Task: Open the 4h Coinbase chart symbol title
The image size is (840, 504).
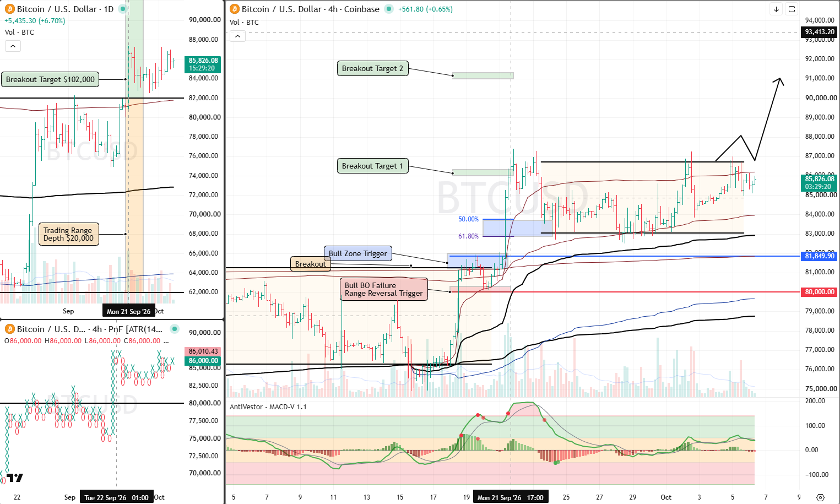Action: click(x=311, y=9)
